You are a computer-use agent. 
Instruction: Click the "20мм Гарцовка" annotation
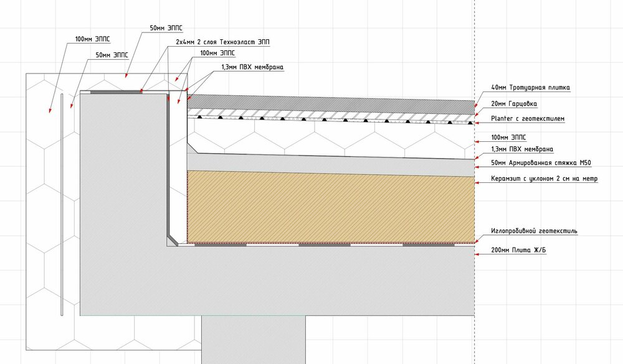(x=514, y=104)
